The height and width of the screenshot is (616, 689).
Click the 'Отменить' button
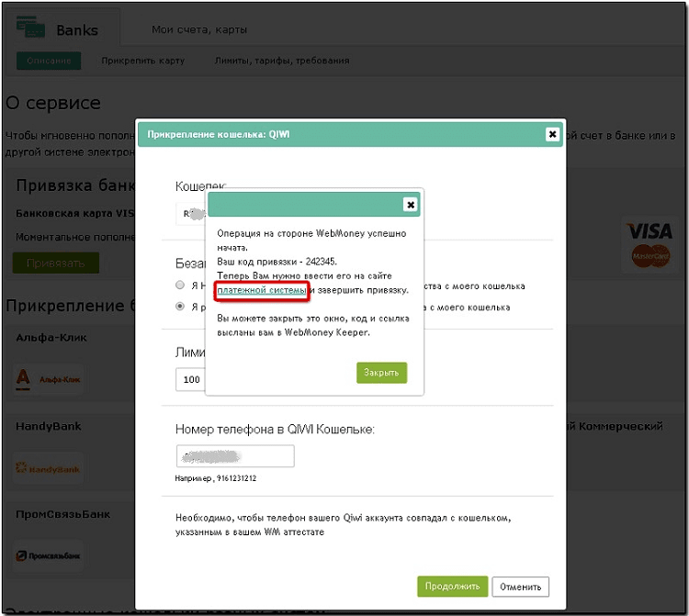click(520, 587)
